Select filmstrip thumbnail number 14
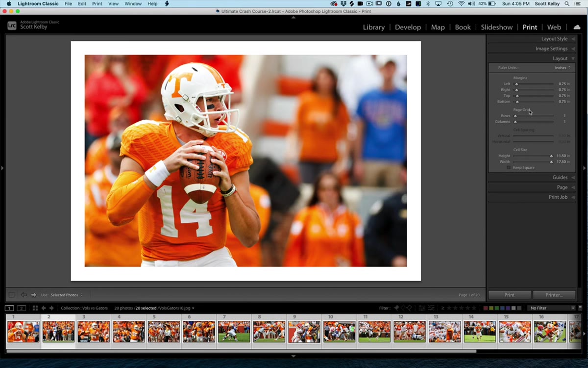Screen dimensions: 588x368 480,332
